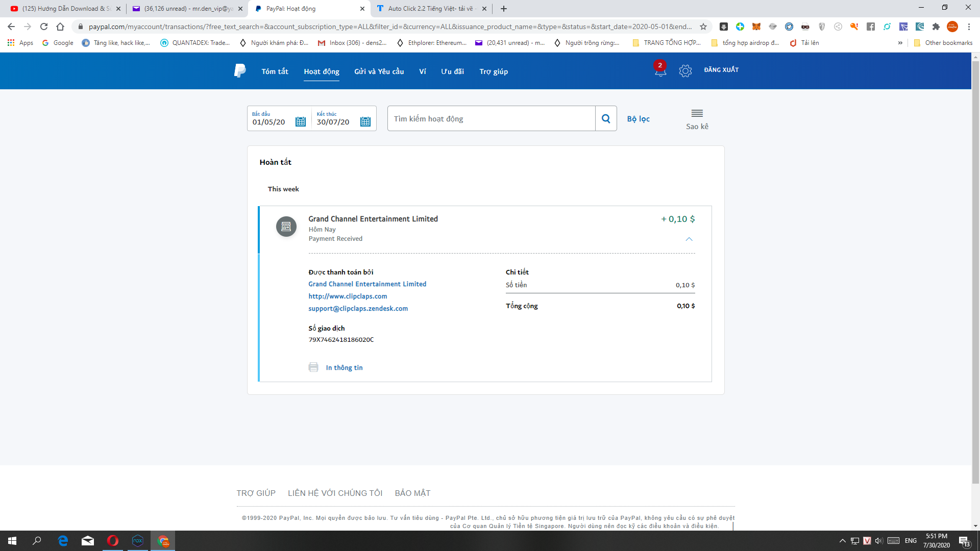
Task: Open Opera from the Windows taskbar
Action: (113, 541)
